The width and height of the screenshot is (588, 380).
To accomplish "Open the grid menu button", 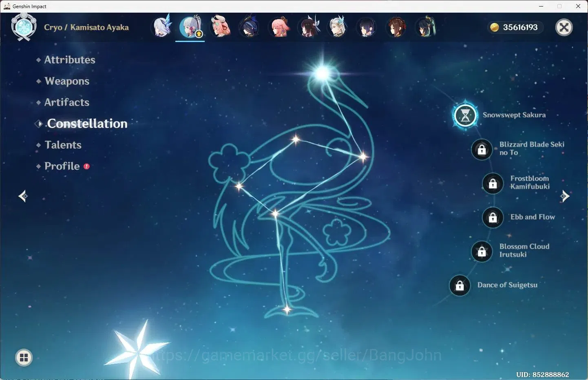I will (24, 358).
